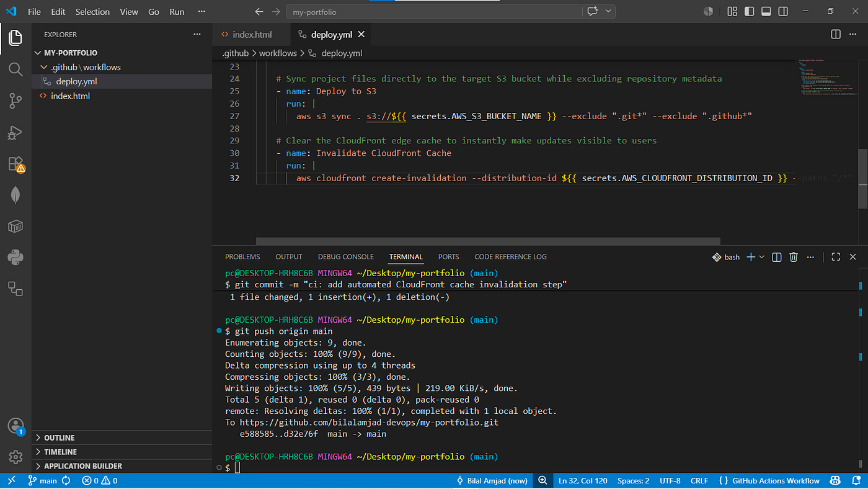Screen dimensions: 868x489
Task: Create a new terminal with the plus icon
Action: (x=751, y=257)
